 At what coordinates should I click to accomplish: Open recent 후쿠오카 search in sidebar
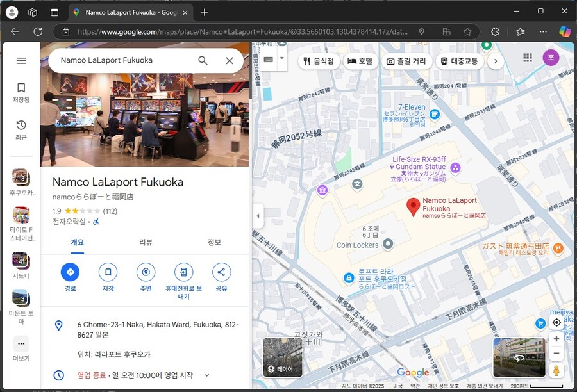(21, 182)
